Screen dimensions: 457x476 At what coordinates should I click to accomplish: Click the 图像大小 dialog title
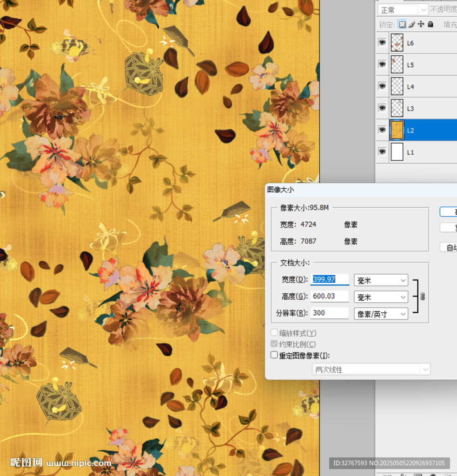tap(280, 190)
